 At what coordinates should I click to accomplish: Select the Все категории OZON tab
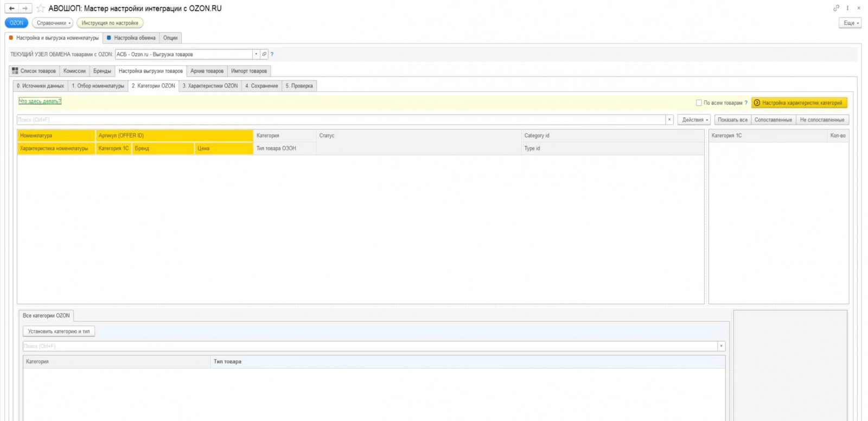click(46, 315)
